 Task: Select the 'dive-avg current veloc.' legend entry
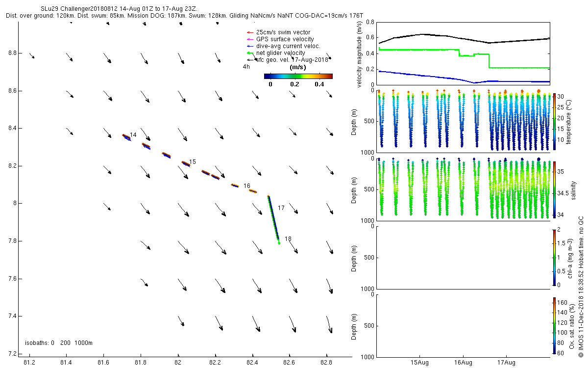283,46
